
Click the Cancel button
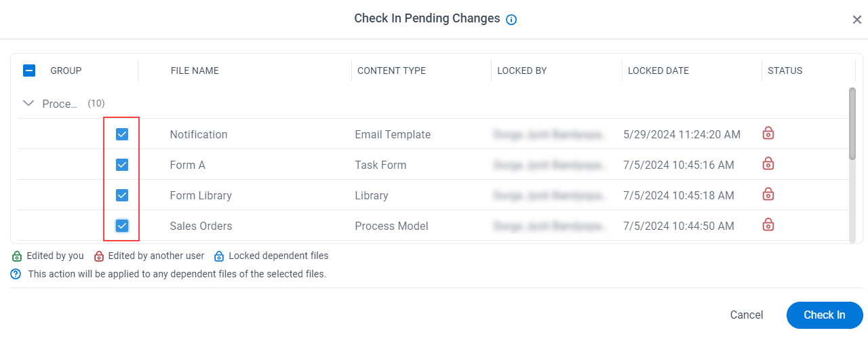click(747, 315)
